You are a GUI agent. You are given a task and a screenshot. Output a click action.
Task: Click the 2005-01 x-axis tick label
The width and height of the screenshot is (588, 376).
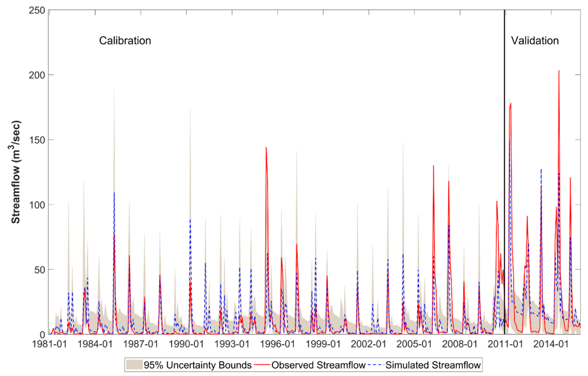(x=414, y=344)
